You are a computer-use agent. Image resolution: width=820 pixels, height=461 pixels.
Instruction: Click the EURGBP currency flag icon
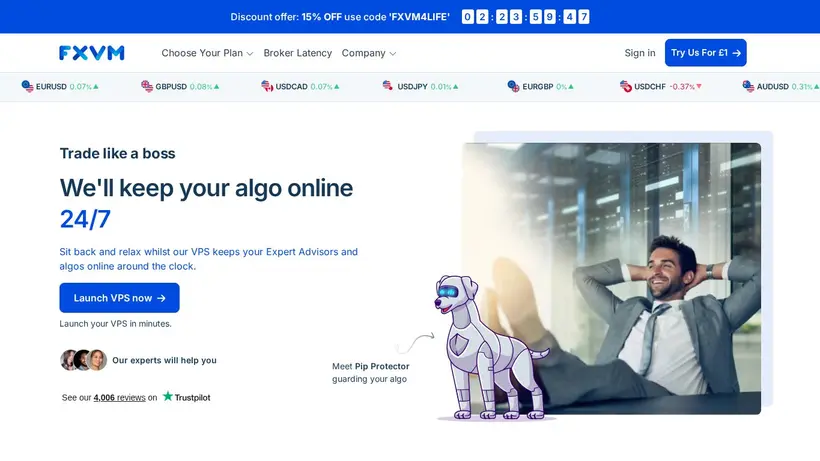[514, 86]
